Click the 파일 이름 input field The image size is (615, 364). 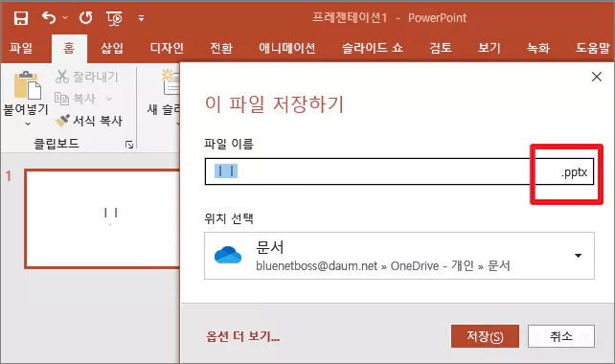(x=399, y=171)
